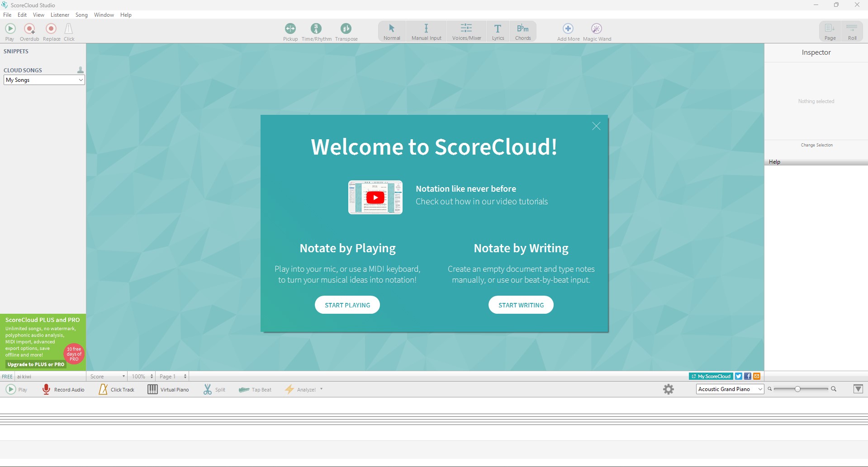Activate the Magic Wand tool
This screenshot has height=467, width=868.
[597, 29]
